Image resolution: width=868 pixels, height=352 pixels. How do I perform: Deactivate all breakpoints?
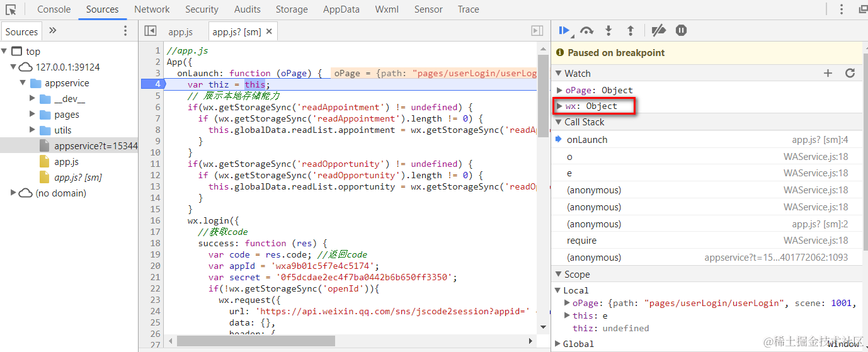pyautogui.click(x=658, y=30)
